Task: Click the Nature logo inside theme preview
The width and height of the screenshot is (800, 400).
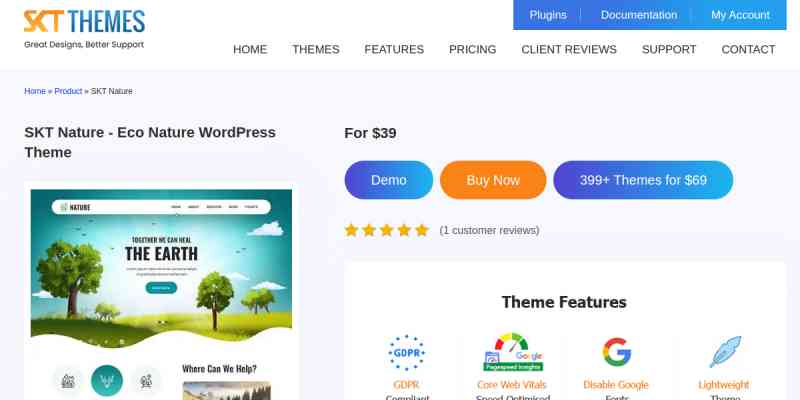Action: pyautogui.click(x=75, y=207)
